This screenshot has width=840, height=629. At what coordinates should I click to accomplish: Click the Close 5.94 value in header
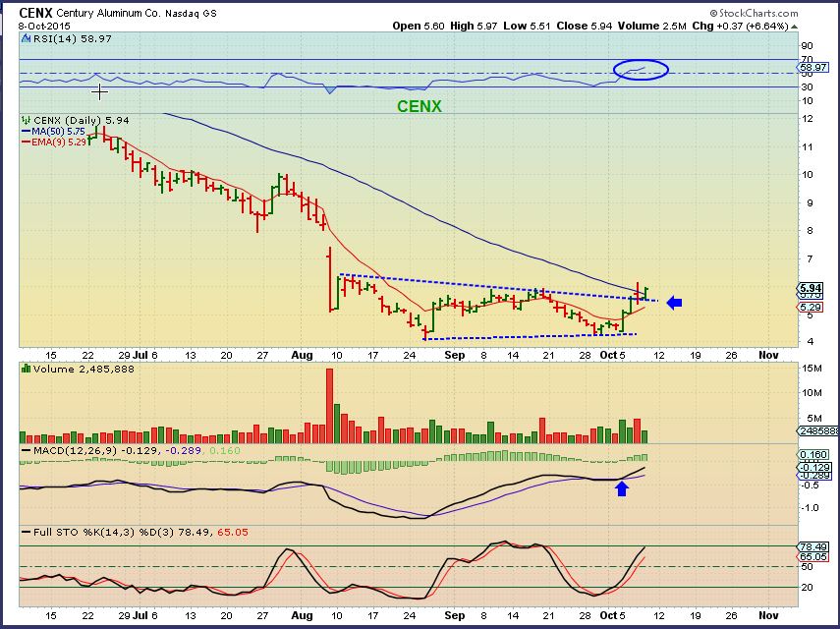(x=584, y=26)
